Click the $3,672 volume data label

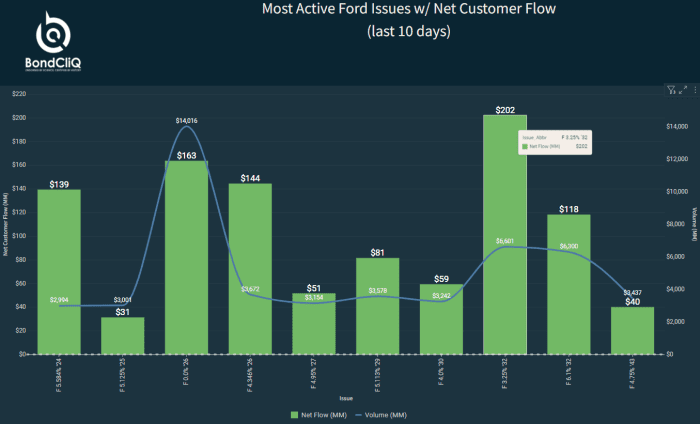click(250, 289)
